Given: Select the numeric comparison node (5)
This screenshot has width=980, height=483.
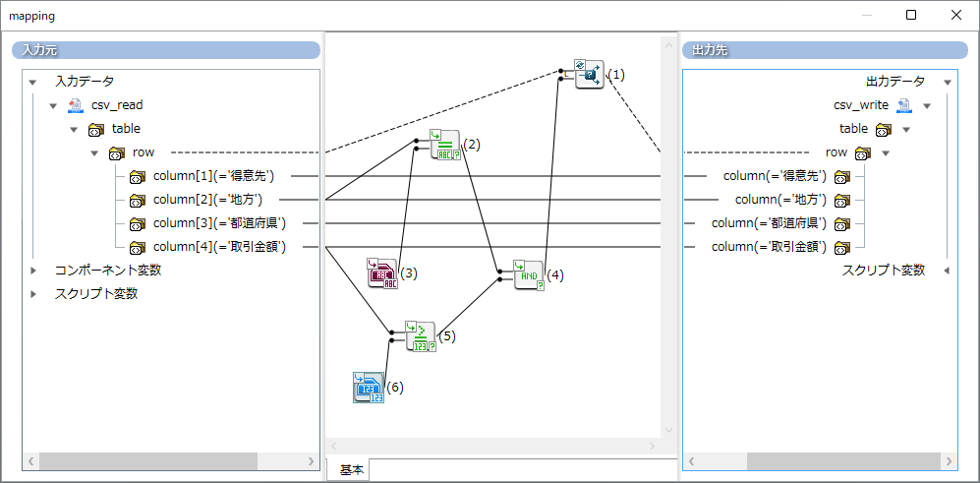Looking at the screenshot, I should tap(421, 336).
